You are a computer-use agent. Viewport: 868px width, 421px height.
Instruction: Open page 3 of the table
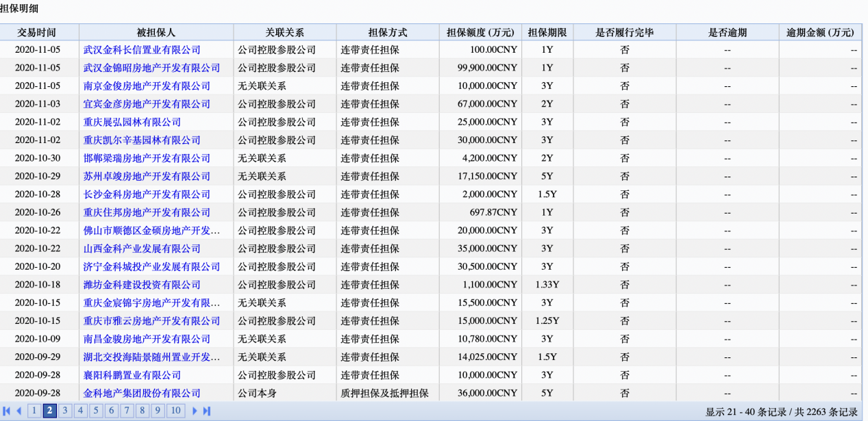pyautogui.click(x=65, y=411)
